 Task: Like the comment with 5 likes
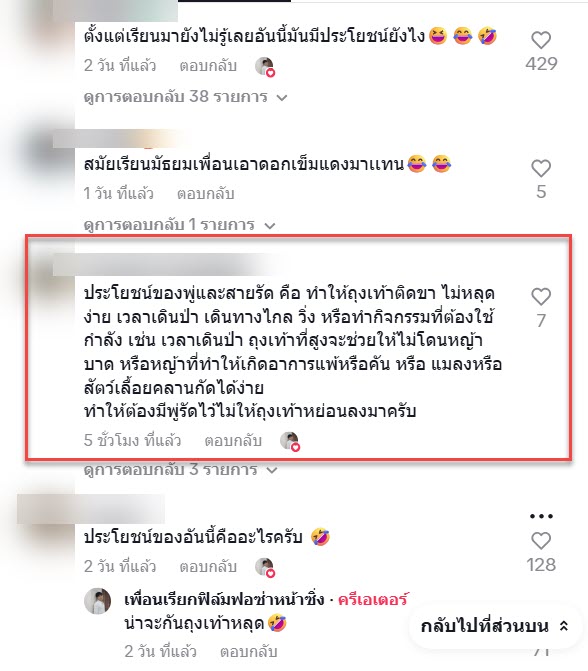coord(541,168)
